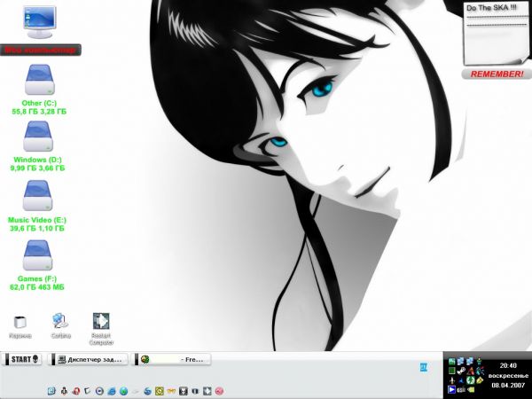The width and height of the screenshot is (532, 399).
Task: Click the воскресенье weekday text in the tray
Action: pyautogui.click(x=508, y=376)
